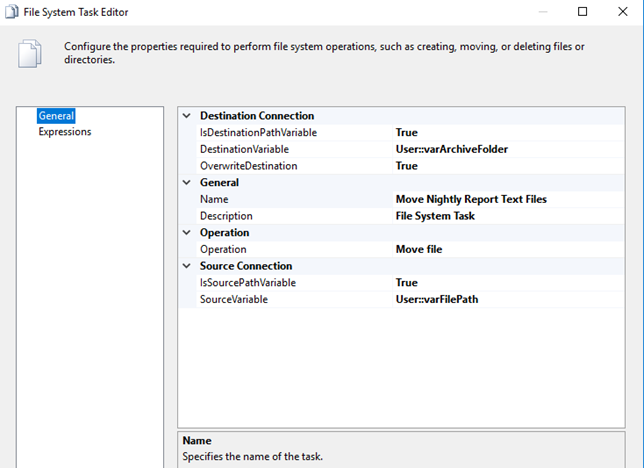644x468 pixels.
Task: Select IsDestinationPathVariable True value
Action: [407, 133]
